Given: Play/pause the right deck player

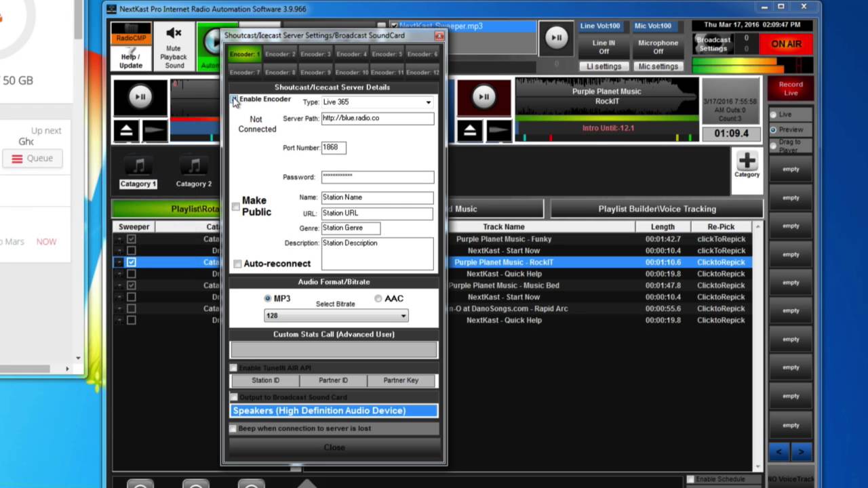Looking at the screenshot, I should pyautogui.click(x=484, y=97).
